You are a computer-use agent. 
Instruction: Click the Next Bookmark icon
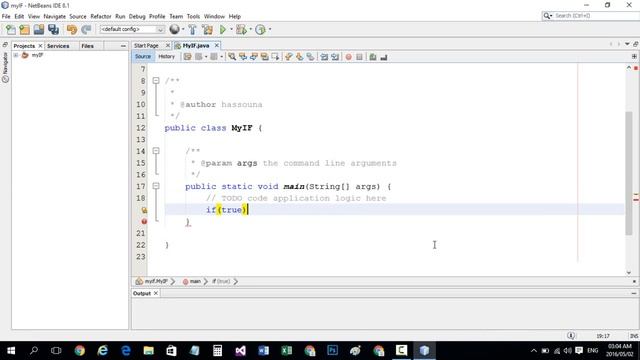coord(300,57)
